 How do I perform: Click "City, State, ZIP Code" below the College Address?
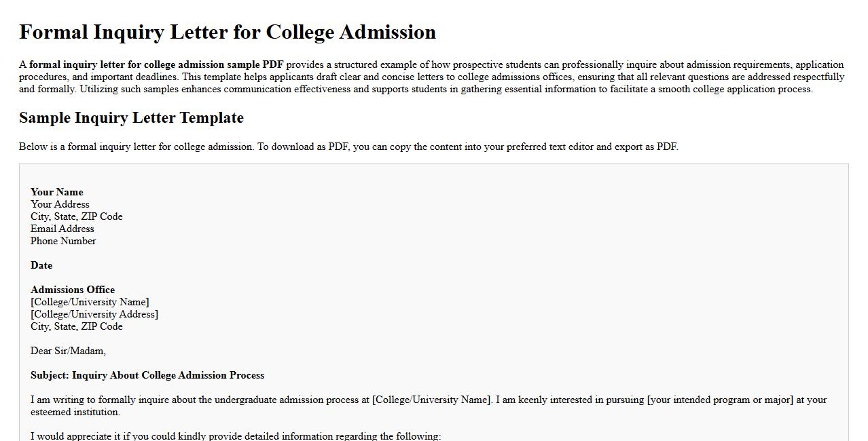77,326
